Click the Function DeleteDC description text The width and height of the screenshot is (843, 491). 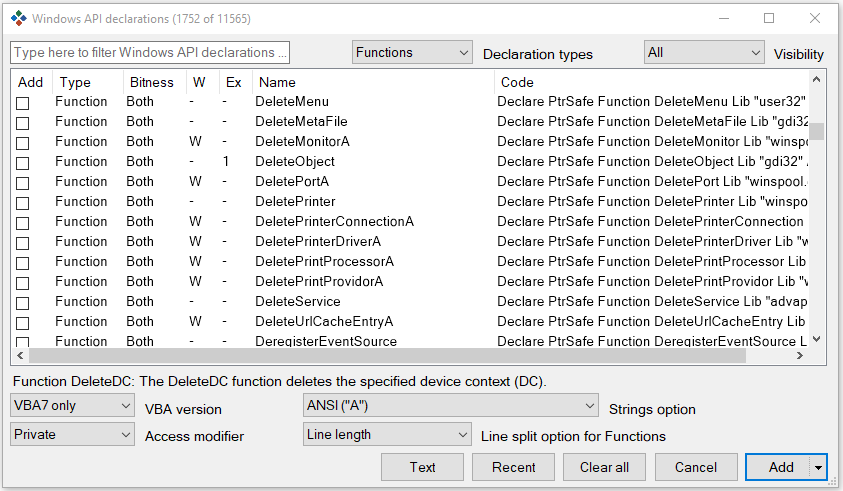click(x=280, y=381)
